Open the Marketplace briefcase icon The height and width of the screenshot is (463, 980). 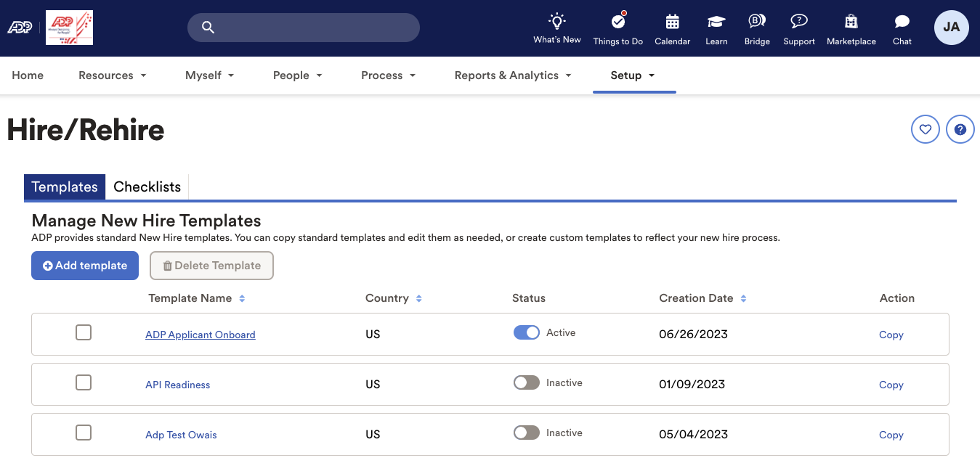(851, 23)
